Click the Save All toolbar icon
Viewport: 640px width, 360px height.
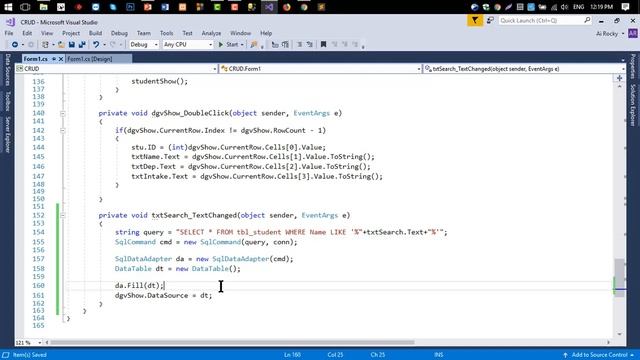[82, 44]
